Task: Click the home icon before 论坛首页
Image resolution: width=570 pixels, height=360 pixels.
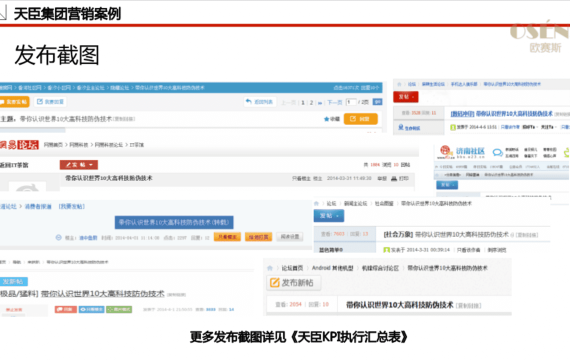Action: 270,268
